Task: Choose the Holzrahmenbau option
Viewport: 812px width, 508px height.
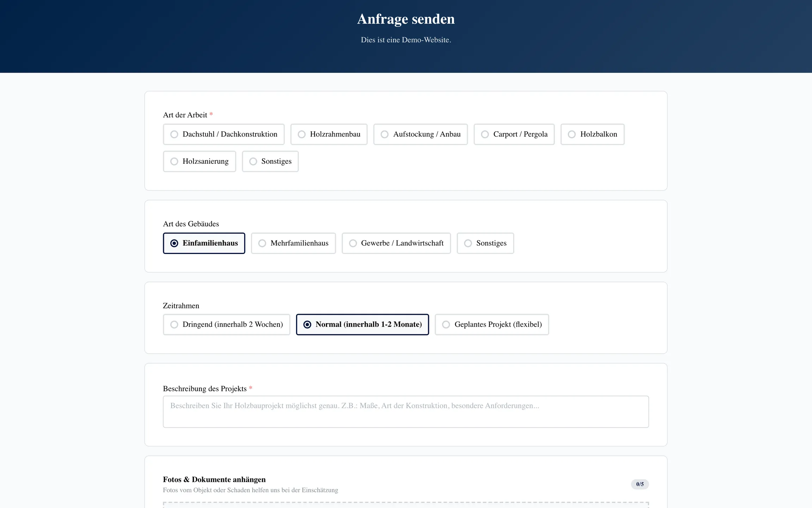Action: pos(328,134)
